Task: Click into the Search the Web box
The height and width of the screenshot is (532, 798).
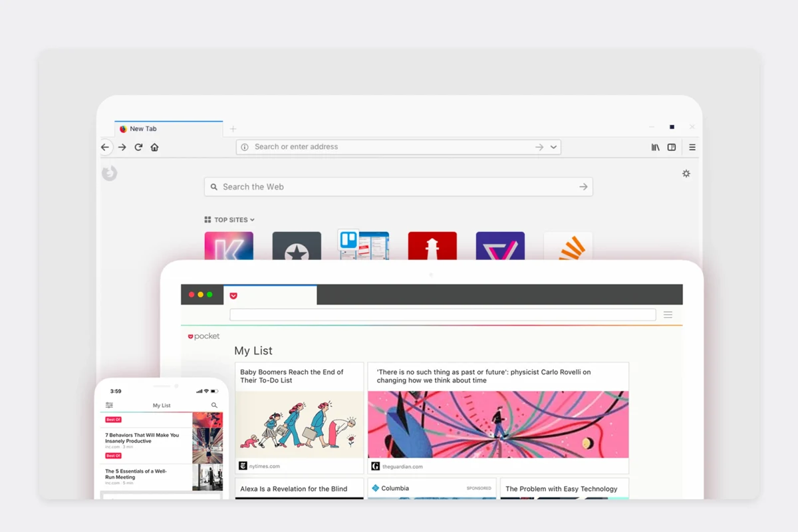Action: [x=398, y=187]
